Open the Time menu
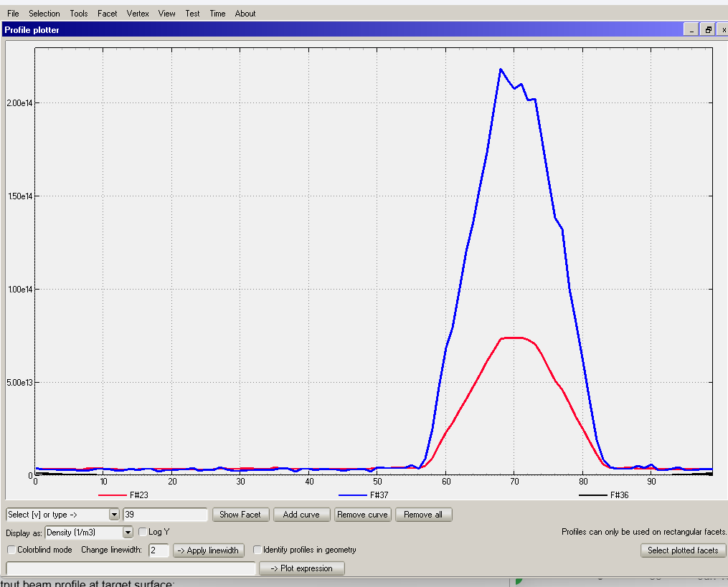The image size is (728, 587). (217, 14)
